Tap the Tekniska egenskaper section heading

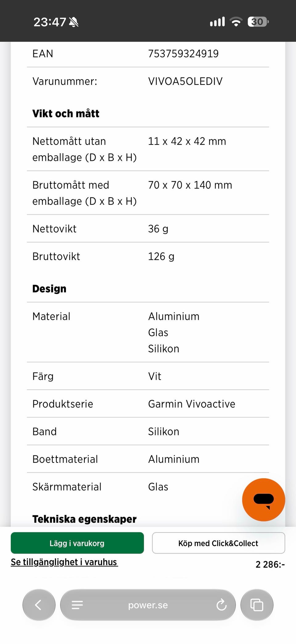[x=84, y=519]
